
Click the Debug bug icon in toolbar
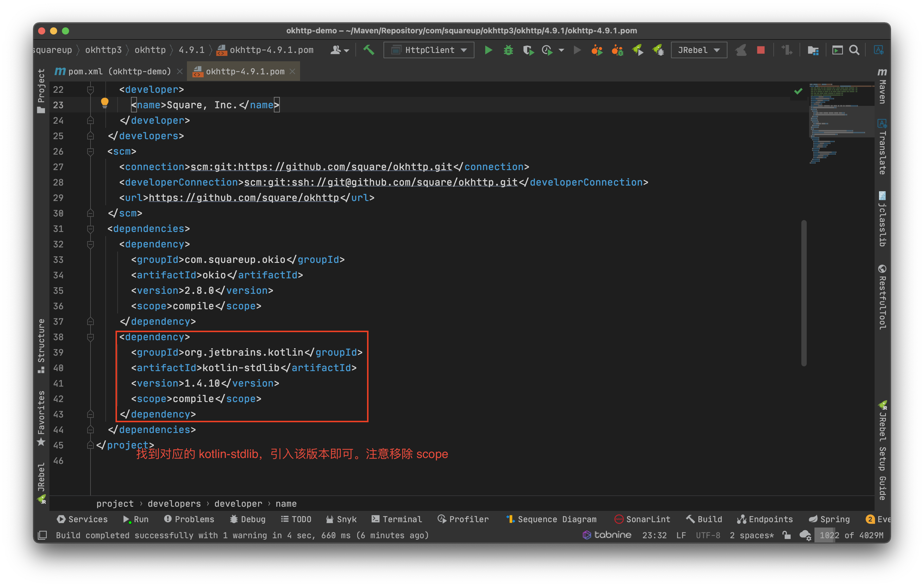(508, 50)
